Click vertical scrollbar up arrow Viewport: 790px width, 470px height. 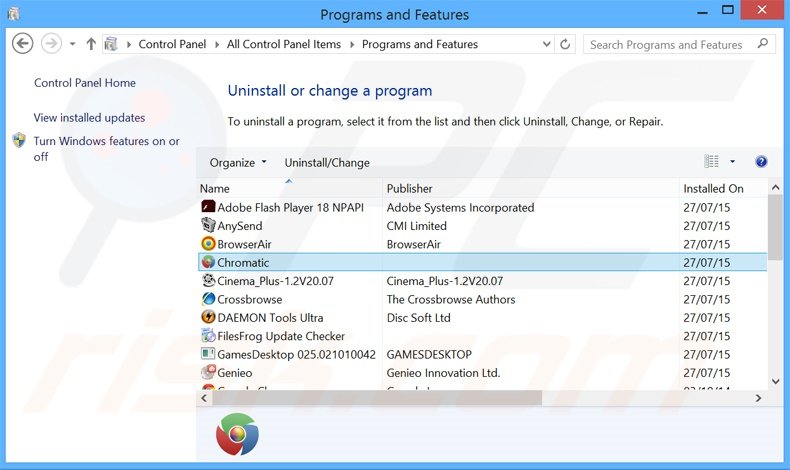pyautogui.click(x=775, y=187)
